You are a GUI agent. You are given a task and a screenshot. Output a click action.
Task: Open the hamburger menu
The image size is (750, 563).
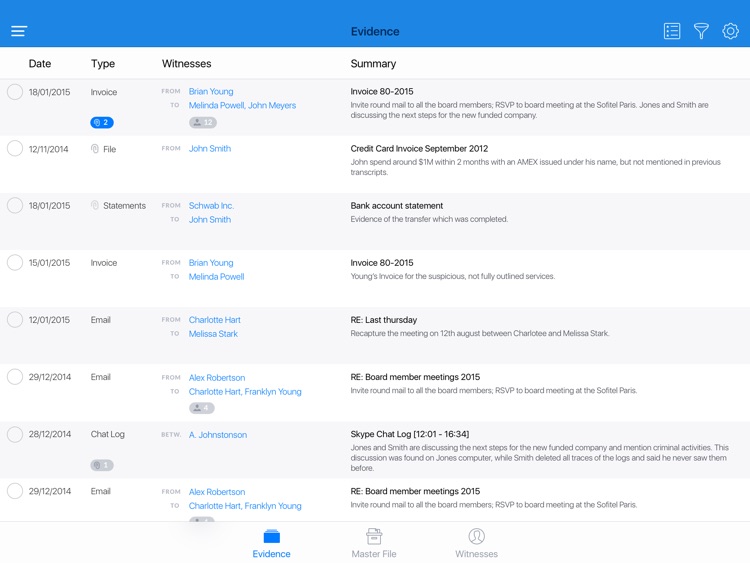click(x=19, y=31)
